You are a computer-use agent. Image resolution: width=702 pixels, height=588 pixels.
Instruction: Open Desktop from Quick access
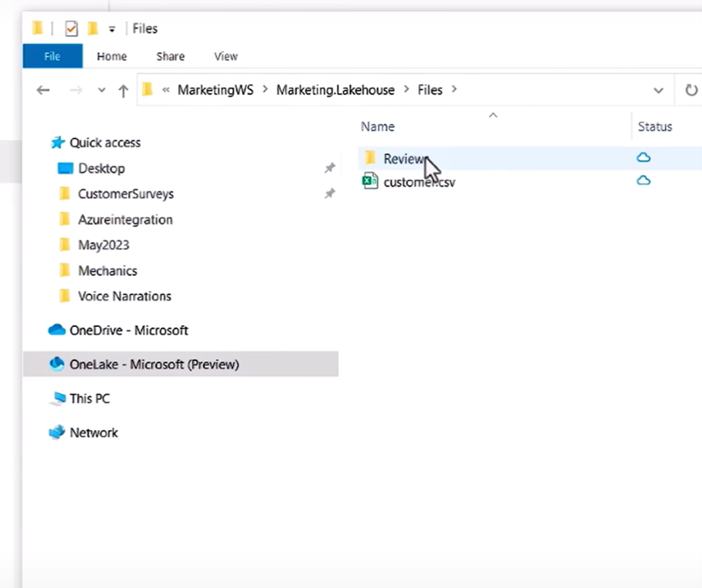102,168
